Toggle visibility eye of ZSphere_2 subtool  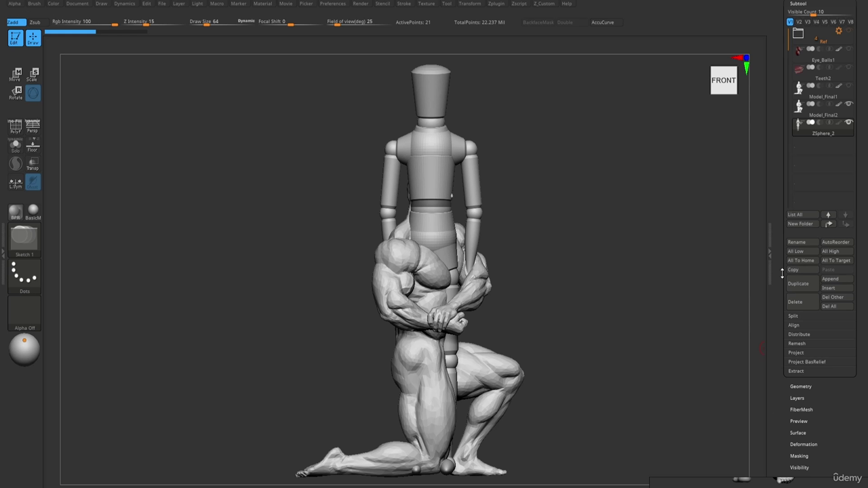coord(848,122)
